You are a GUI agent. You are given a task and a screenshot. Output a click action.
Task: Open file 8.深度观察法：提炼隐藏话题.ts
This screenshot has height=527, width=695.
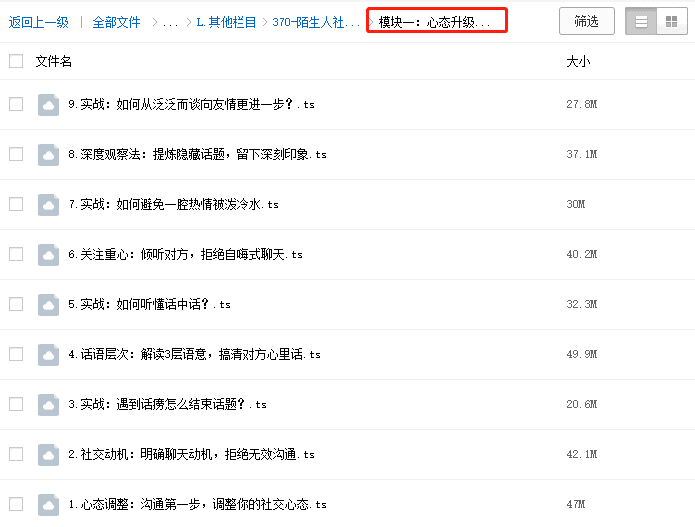(x=197, y=155)
